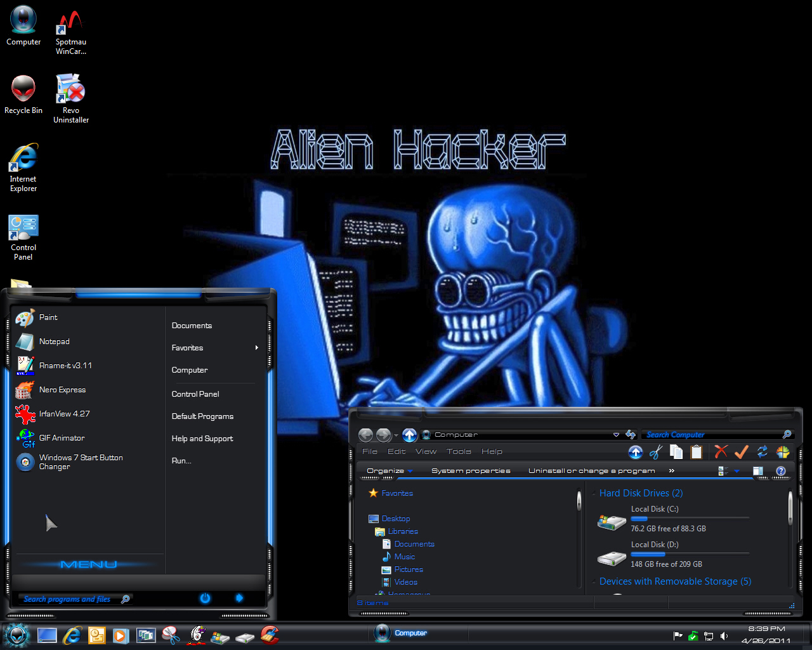Show hidden toolbar commands via » chevron
The width and height of the screenshot is (812, 650).
click(x=672, y=471)
